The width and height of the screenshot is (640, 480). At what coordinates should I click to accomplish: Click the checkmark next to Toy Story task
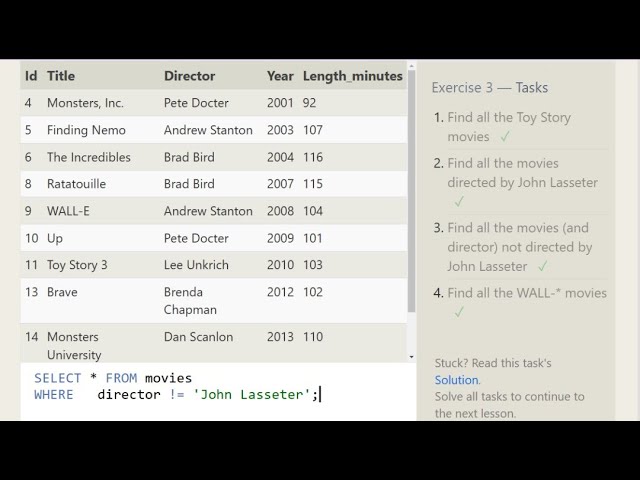click(x=505, y=137)
